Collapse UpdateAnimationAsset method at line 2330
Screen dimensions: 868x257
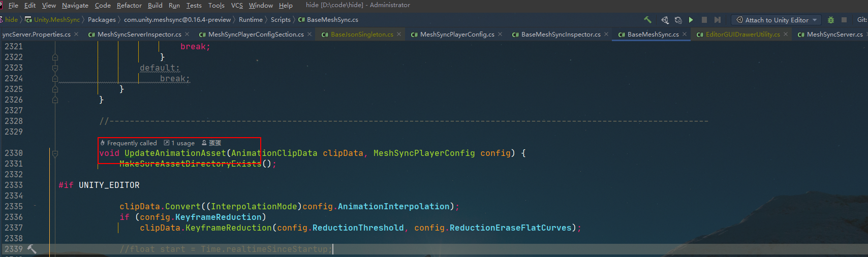pyautogui.click(x=55, y=153)
